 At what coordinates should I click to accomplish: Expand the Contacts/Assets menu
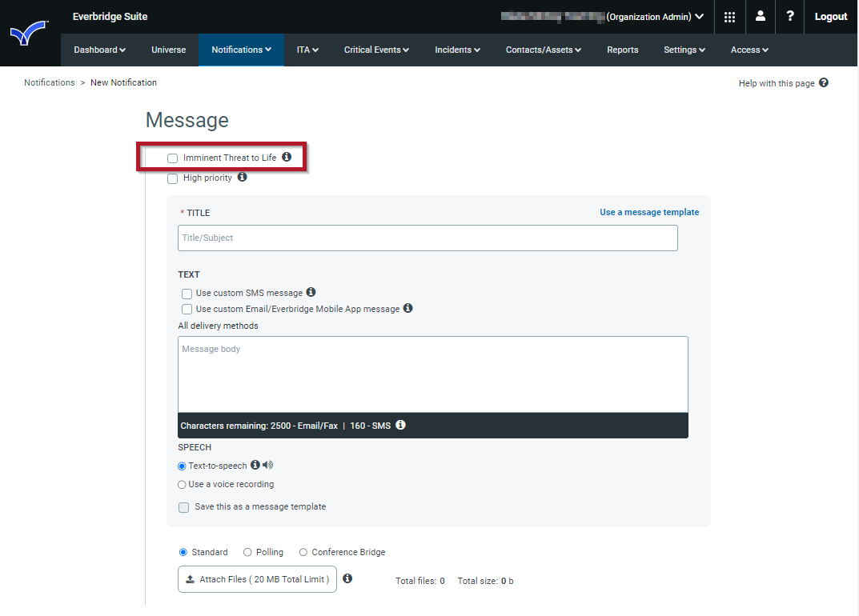543,50
